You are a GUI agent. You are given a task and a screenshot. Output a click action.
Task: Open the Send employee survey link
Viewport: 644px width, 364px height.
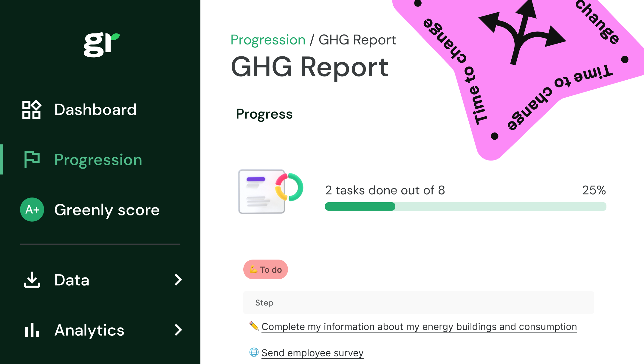pos(312,353)
